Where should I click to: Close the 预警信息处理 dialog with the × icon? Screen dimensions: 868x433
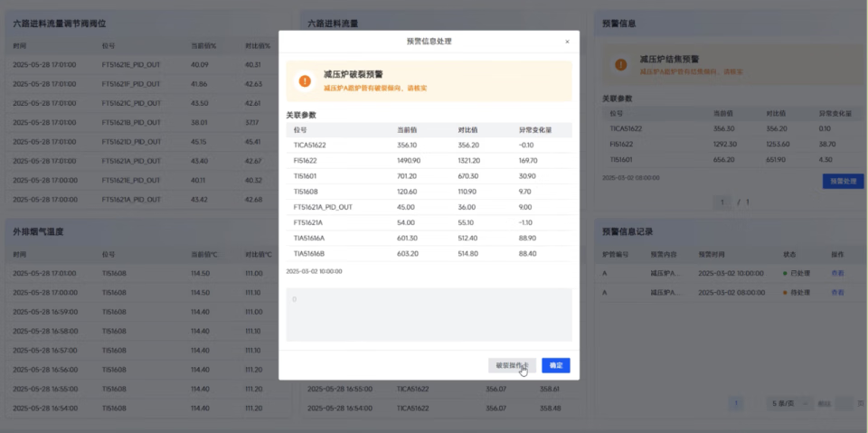[567, 42]
